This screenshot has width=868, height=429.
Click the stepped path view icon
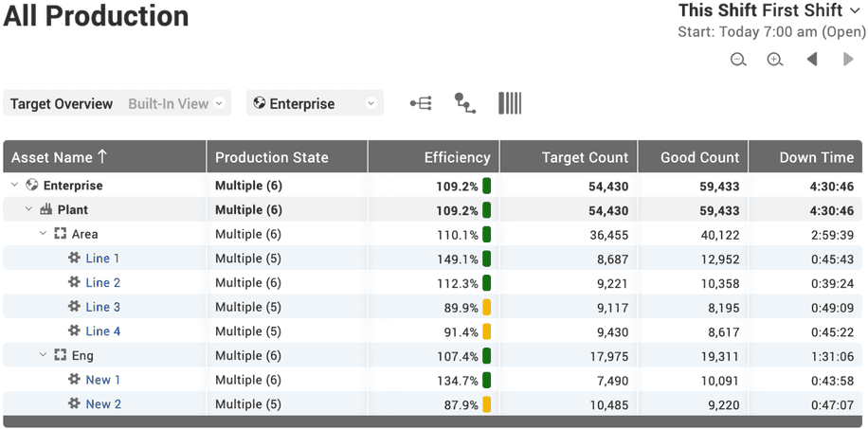click(x=465, y=103)
